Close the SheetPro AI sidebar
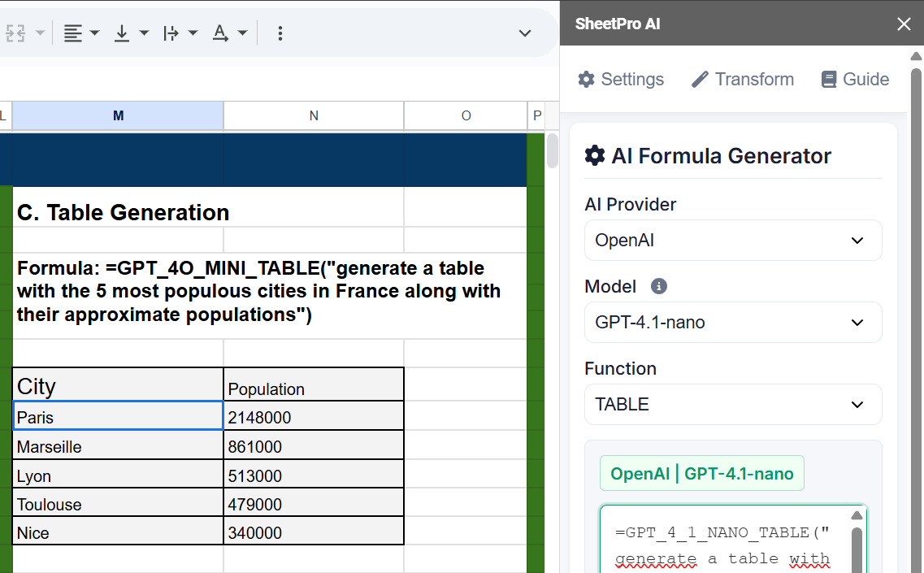Viewport: 924px width, 573px height. click(904, 24)
